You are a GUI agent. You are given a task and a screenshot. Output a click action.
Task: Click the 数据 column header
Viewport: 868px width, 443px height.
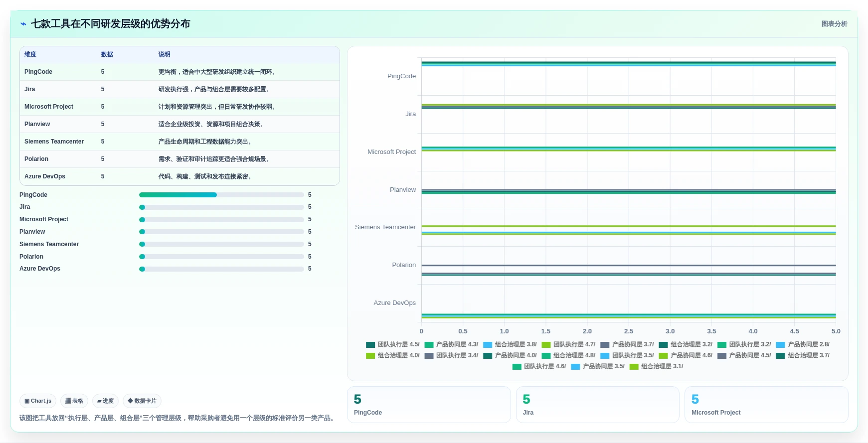pyautogui.click(x=107, y=54)
